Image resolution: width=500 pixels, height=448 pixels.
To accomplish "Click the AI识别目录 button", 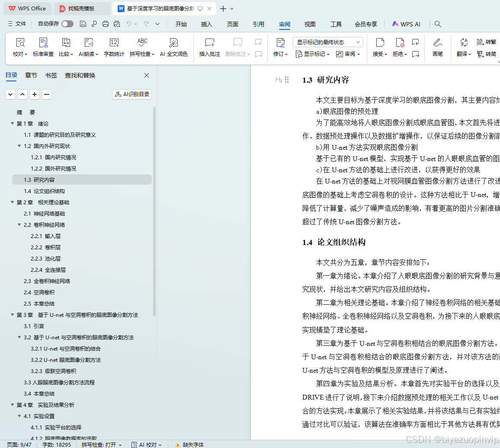I will click(x=132, y=94).
